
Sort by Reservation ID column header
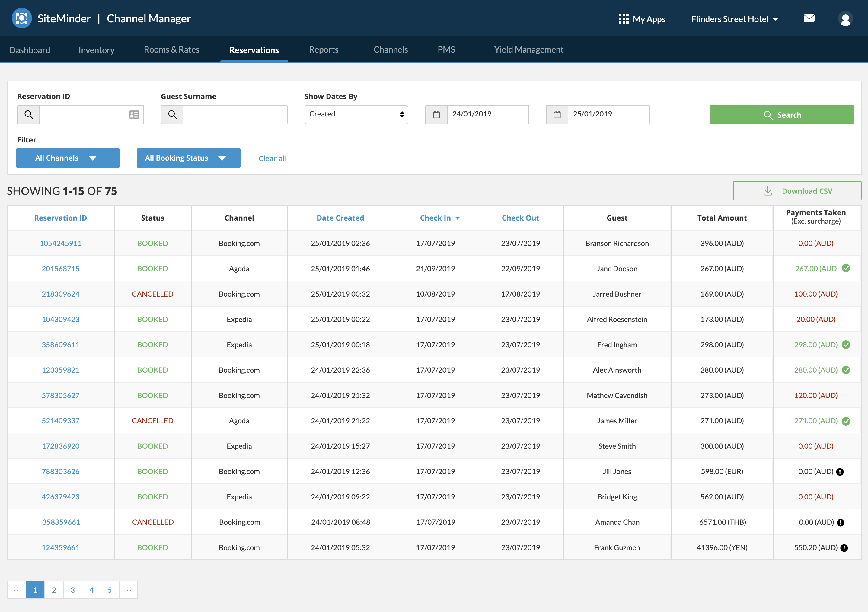(x=60, y=218)
